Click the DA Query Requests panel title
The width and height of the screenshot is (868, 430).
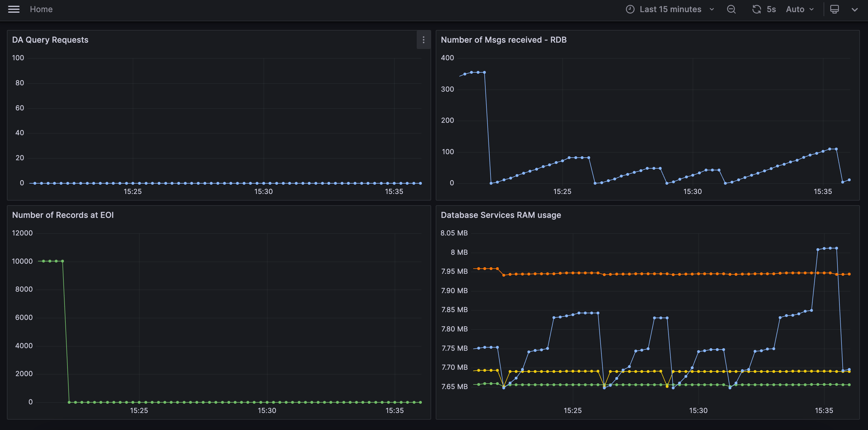click(x=50, y=40)
